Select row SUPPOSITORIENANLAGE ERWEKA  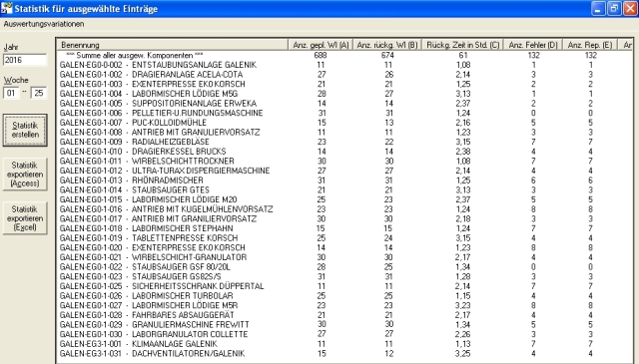[x=343, y=104]
